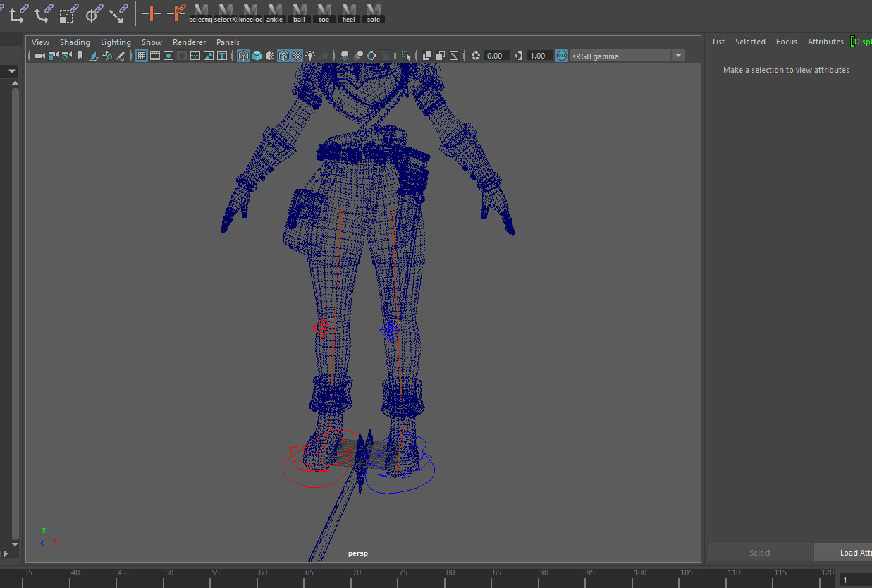The image size is (872, 588).
Task: Toggle the film gate display
Action: point(154,55)
